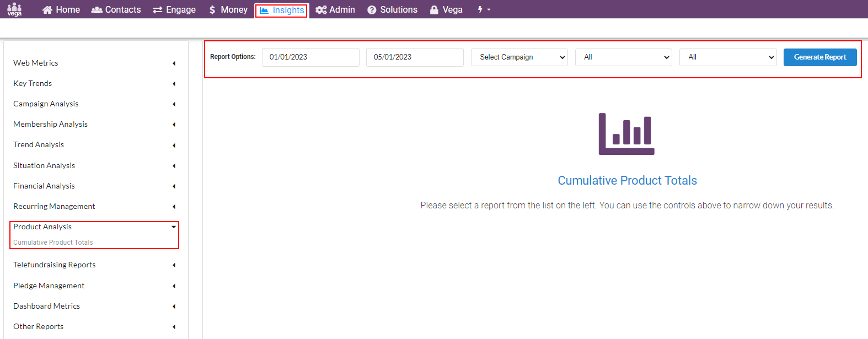This screenshot has width=868, height=339.
Task: Open the Select Campaign dropdown
Action: click(519, 57)
